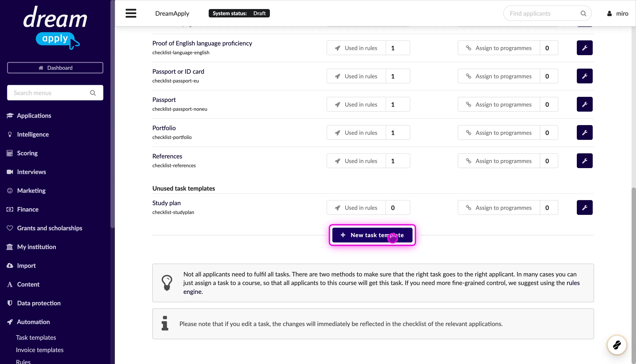Click the Automation rocket icon
Image resolution: width=636 pixels, height=364 pixels.
pyautogui.click(x=10, y=322)
